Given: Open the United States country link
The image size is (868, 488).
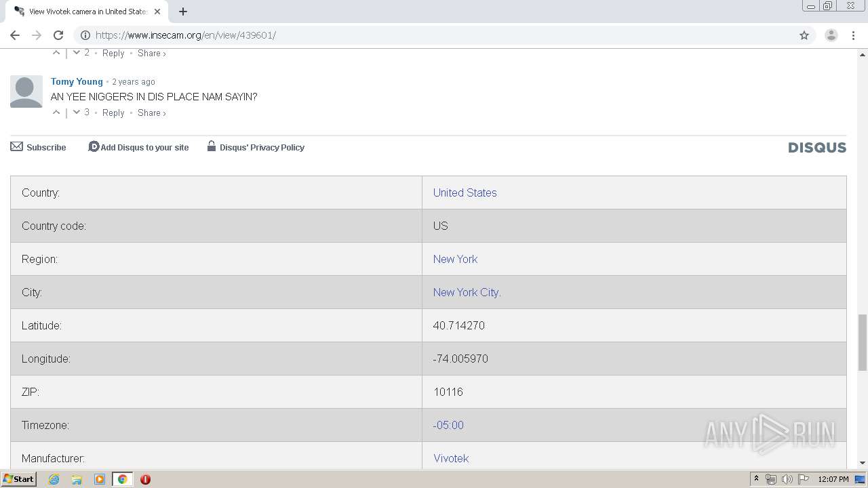Looking at the screenshot, I should click(x=465, y=192).
